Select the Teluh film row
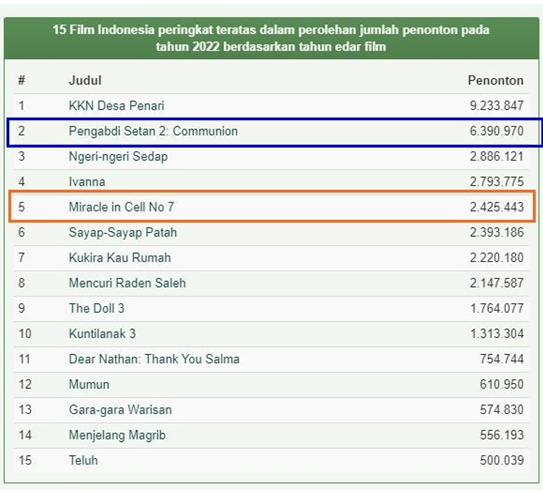 [x=272, y=461]
